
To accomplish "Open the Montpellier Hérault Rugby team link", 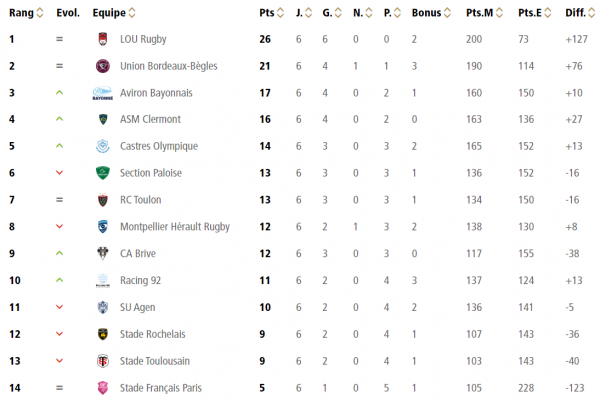I will pos(175,227).
